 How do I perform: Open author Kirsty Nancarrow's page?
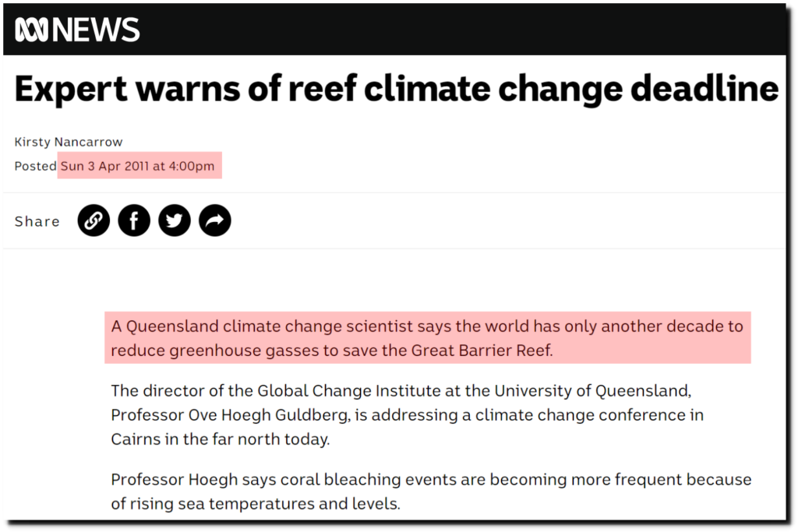pyautogui.click(x=69, y=142)
